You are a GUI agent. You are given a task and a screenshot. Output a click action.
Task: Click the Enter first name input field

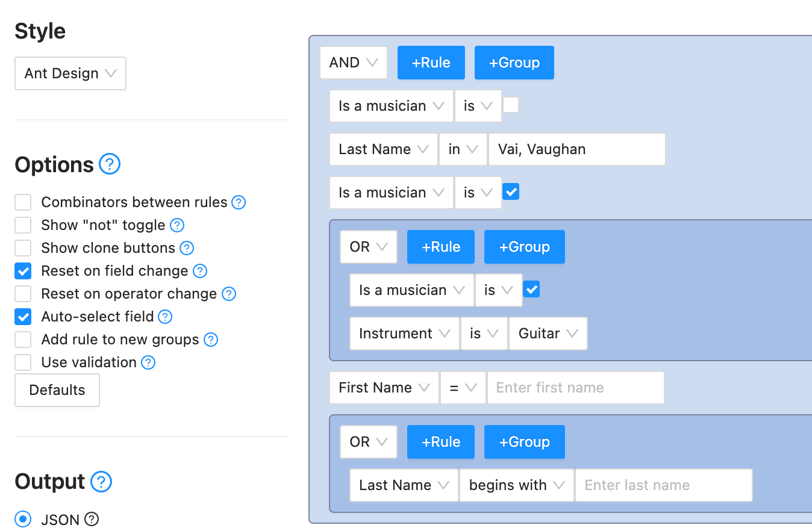[x=575, y=388]
